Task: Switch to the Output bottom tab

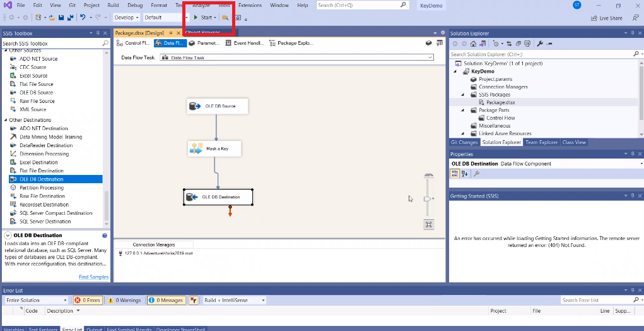Action: pos(94,329)
